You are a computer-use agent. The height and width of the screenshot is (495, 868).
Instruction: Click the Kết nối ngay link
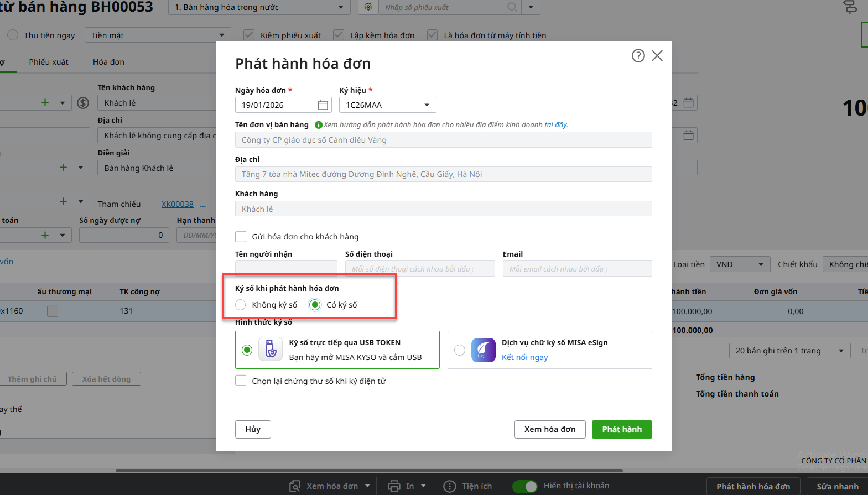pyautogui.click(x=524, y=357)
